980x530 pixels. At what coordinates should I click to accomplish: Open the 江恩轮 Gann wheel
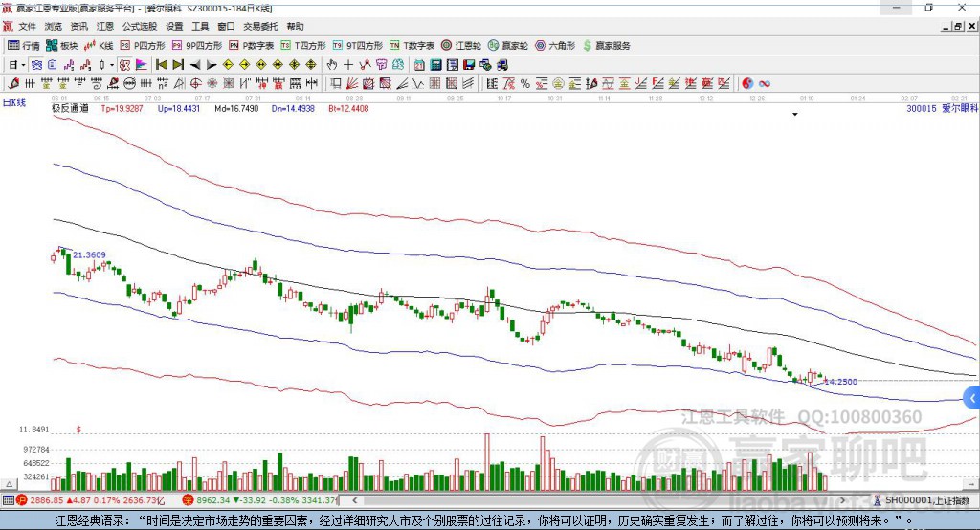461,46
